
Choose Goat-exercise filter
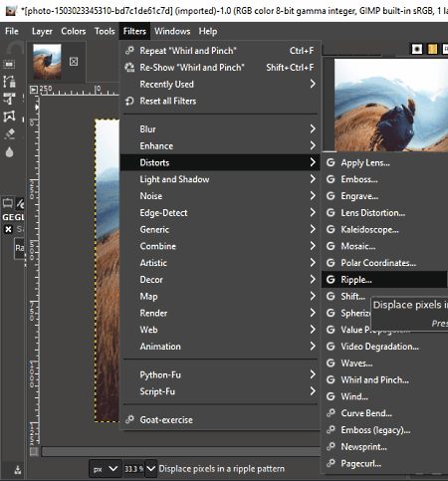[x=220, y=419]
